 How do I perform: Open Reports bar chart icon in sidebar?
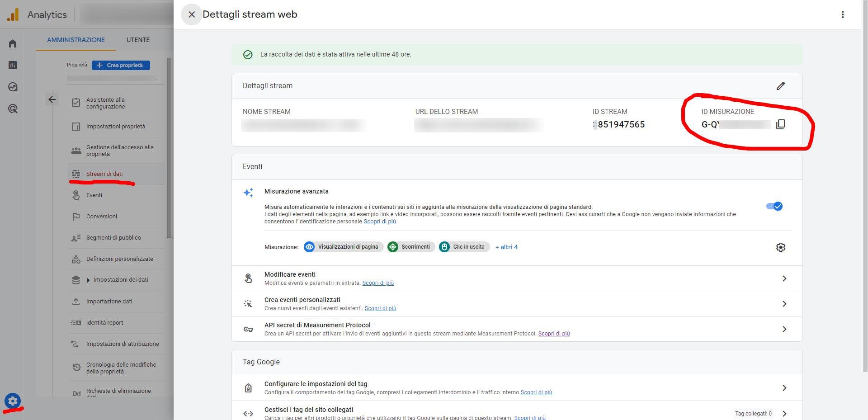tap(13, 65)
